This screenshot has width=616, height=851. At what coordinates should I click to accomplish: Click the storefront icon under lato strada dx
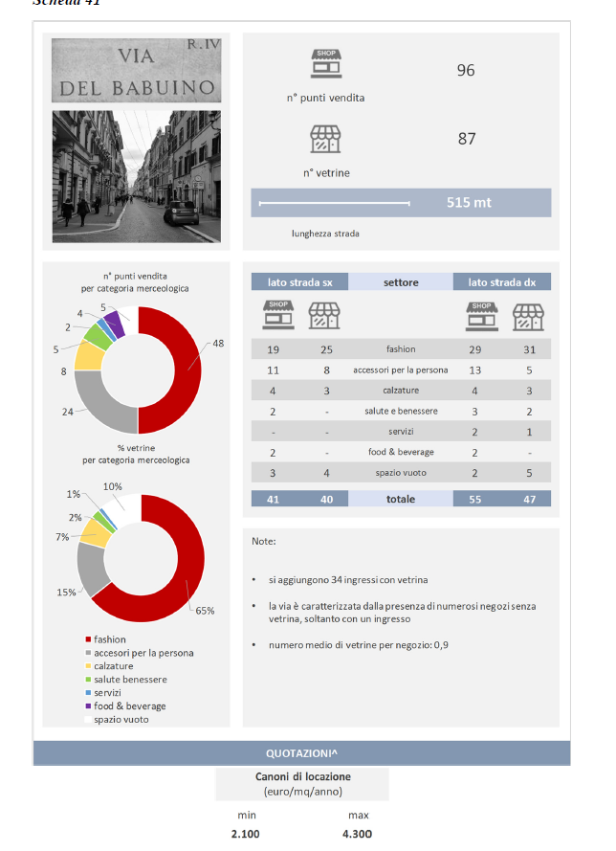[x=528, y=315]
